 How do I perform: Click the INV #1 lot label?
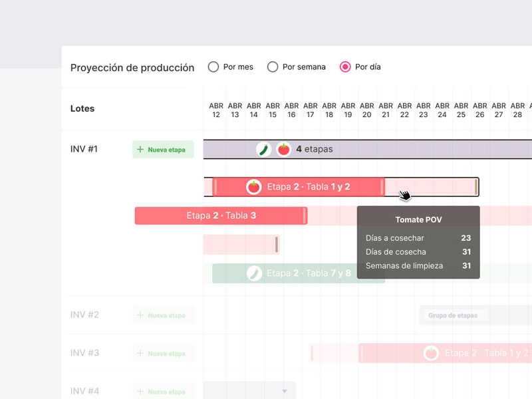[84, 149]
